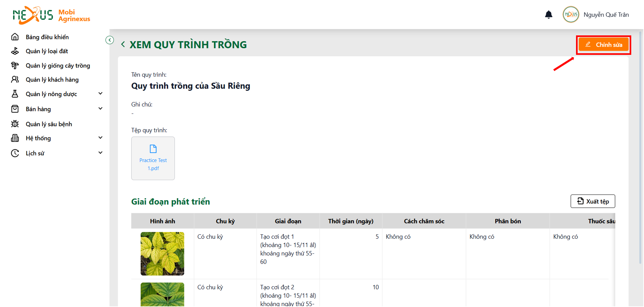This screenshot has width=644, height=307.
Task: Click the Nguyễn Quế Trân user name
Action: click(x=606, y=15)
